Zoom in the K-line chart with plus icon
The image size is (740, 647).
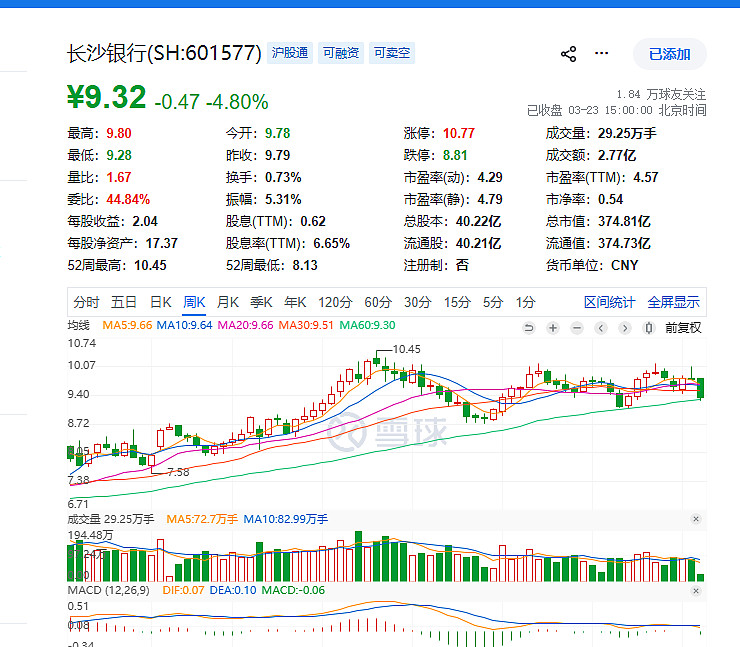click(552, 327)
